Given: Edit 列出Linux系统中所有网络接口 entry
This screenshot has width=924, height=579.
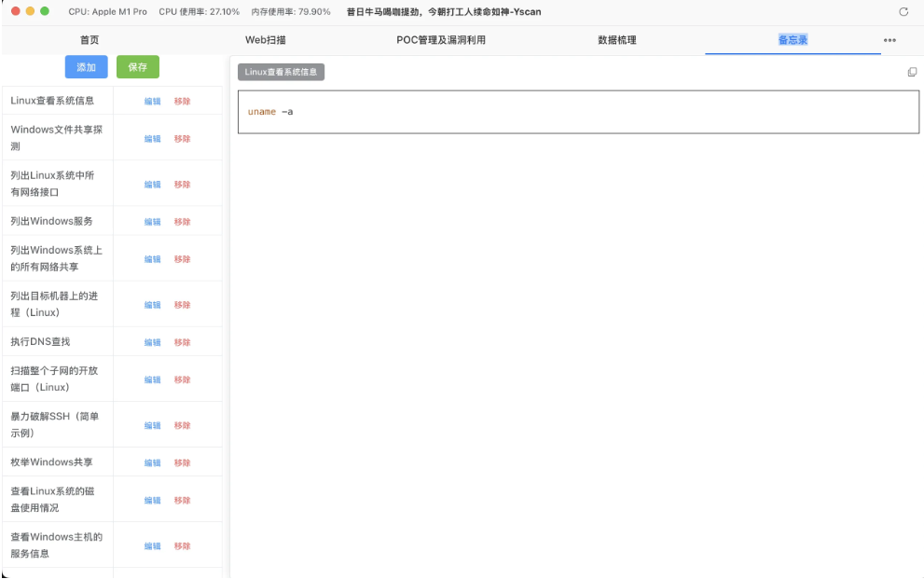Looking at the screenshot, I should (153, 185).
